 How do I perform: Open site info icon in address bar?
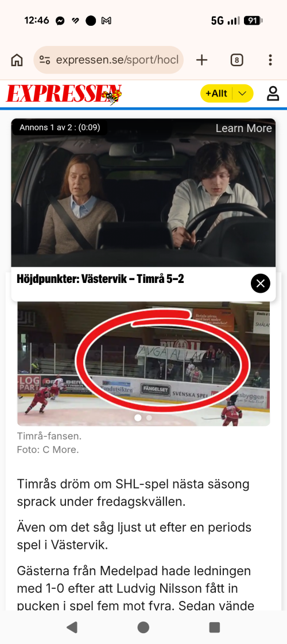44,60
